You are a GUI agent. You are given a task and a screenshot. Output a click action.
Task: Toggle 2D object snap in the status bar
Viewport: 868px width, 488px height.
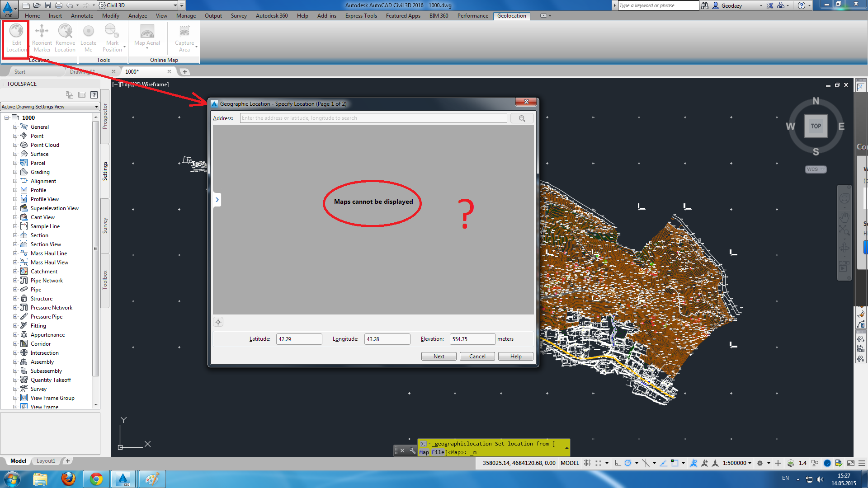675,463
